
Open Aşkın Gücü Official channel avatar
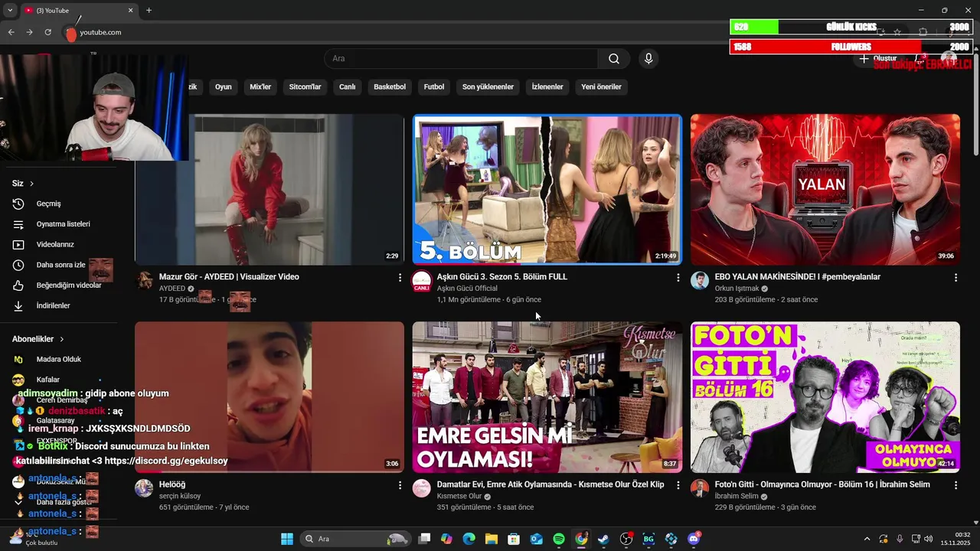[422, 281]
